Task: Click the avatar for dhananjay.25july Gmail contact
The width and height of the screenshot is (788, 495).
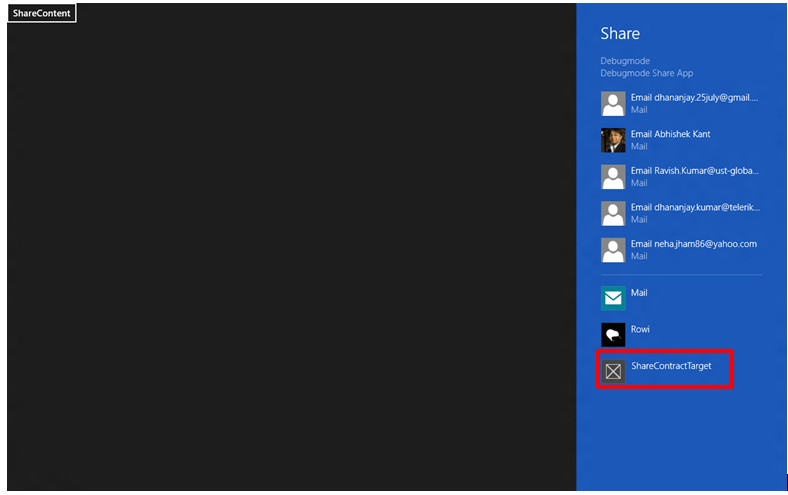Action: point(613,103)
